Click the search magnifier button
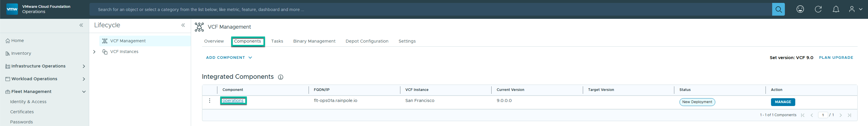This screenshot has width=868, height=126. click(x=778, y=9)
